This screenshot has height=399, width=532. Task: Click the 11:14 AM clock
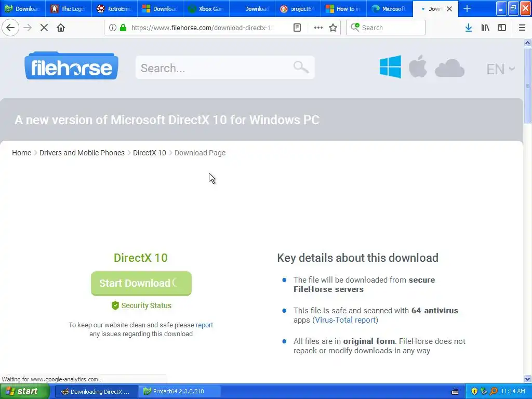[x=513, y=392]
